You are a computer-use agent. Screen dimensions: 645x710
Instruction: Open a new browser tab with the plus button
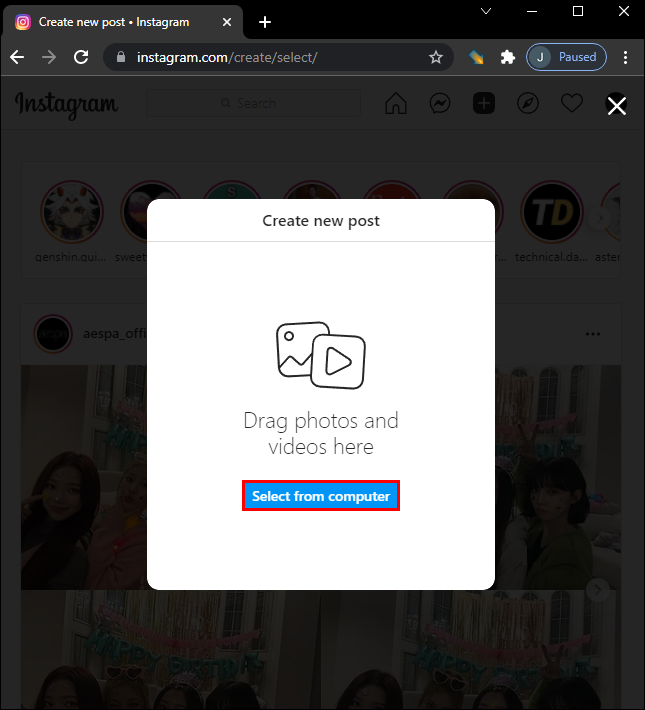[x=265, y=22]
